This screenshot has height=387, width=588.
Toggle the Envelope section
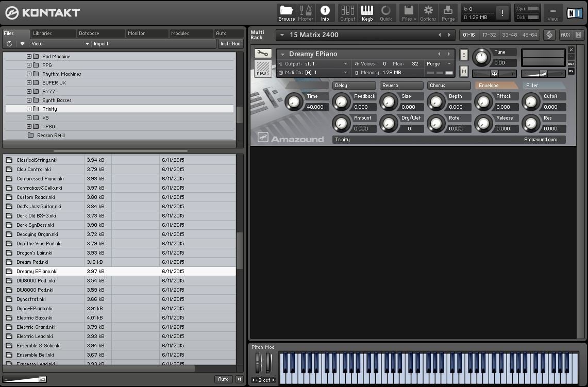pyautogui.click(x=496, y=86)
